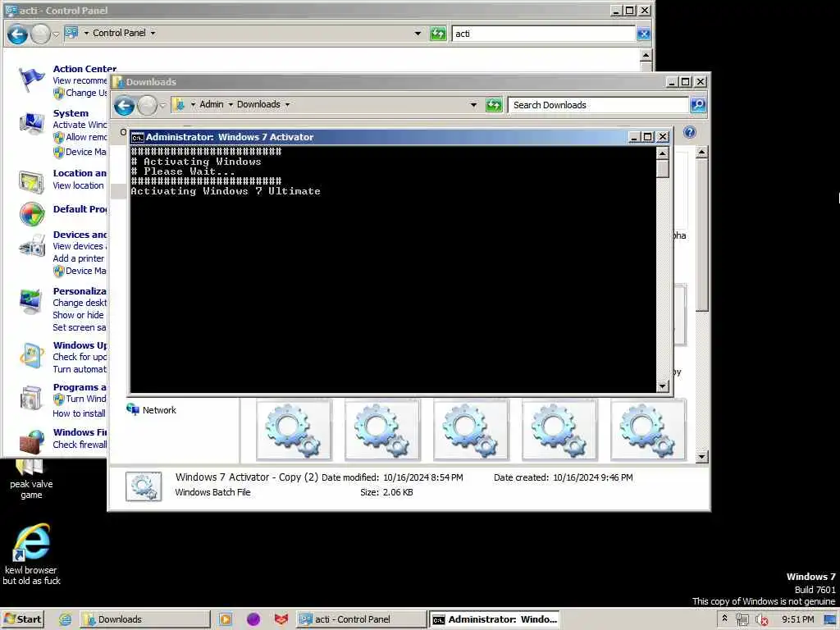Select the third batch file gear thumbnail
Image resolution: width=840 pixels, height=630 pixels.
point(471,430)
